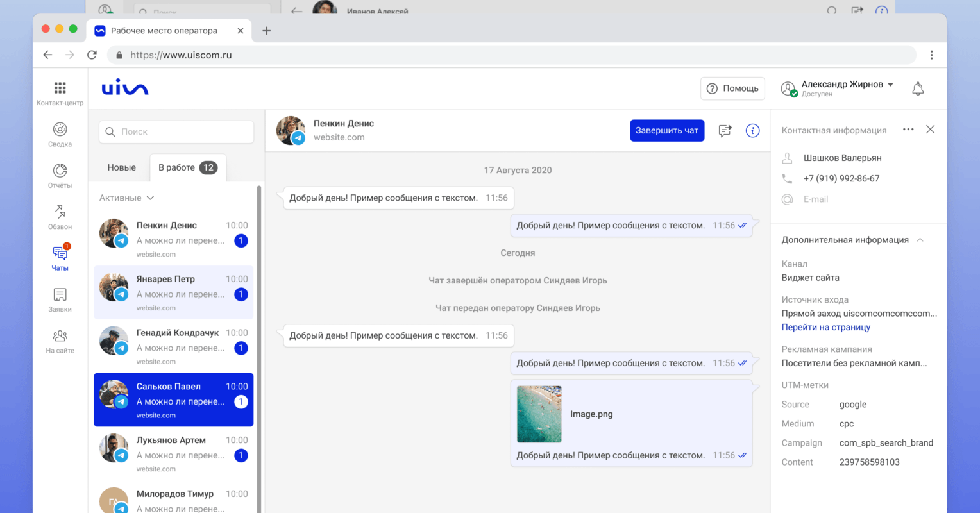Switch to the Новые tab
The height and width of the screenshot is (513, 980).
point(121,167)
